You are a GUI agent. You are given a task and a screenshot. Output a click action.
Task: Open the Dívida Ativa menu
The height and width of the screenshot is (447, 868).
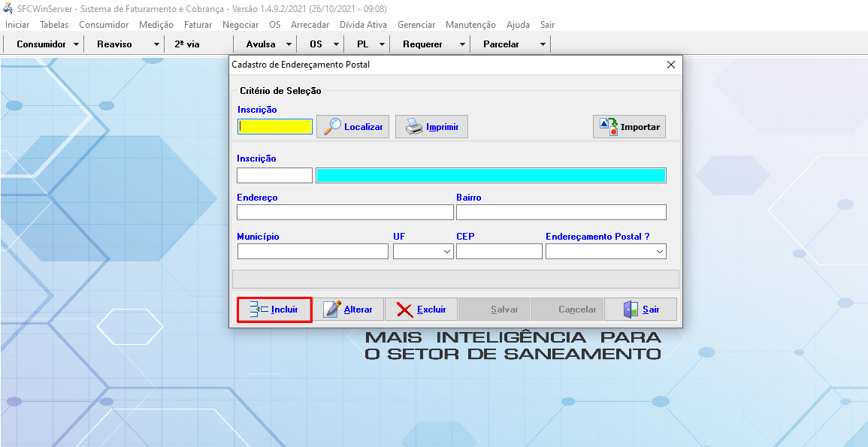363,25
